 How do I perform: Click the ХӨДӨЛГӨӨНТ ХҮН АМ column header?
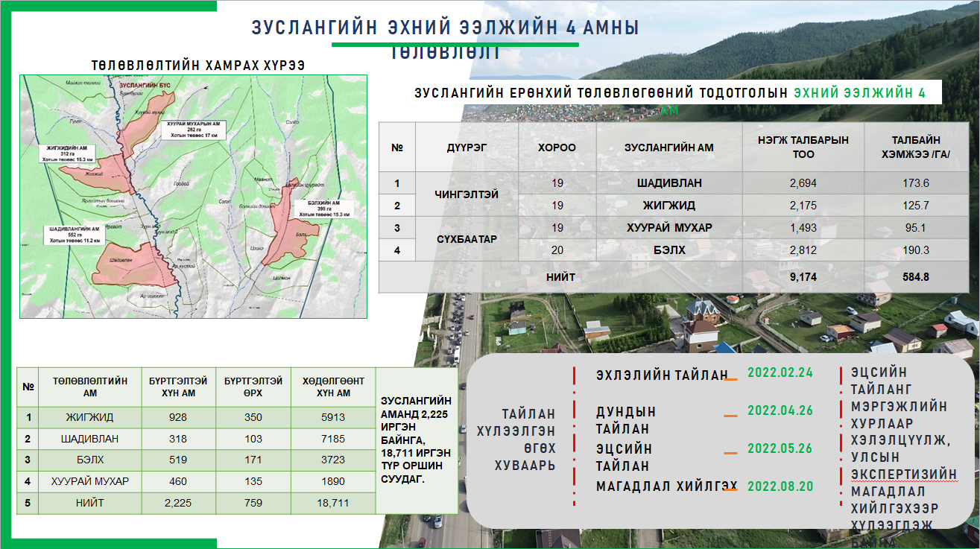tap(332, 387)
